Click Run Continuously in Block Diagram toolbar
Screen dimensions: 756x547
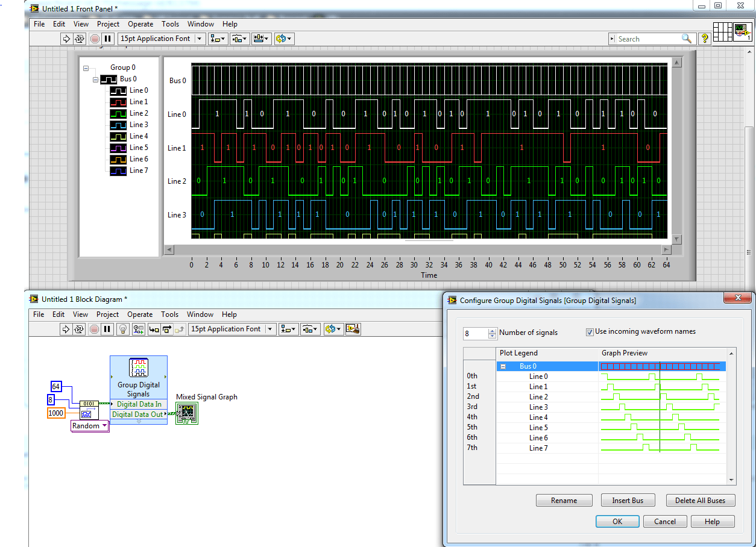tap(79, 329)
